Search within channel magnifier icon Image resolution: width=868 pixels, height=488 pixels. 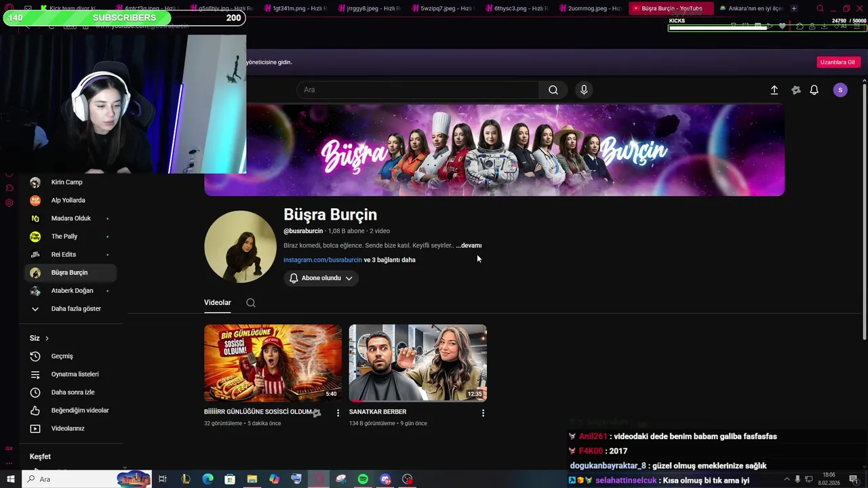click(251, 303)
